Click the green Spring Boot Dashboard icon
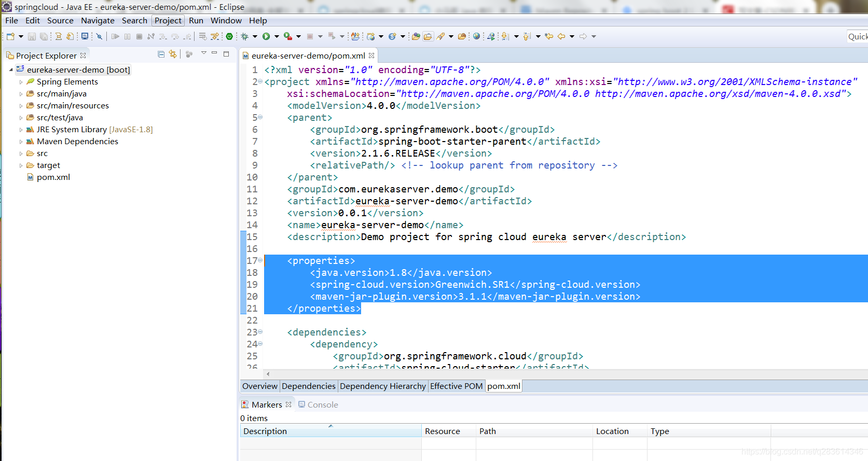 pos(229,36)
